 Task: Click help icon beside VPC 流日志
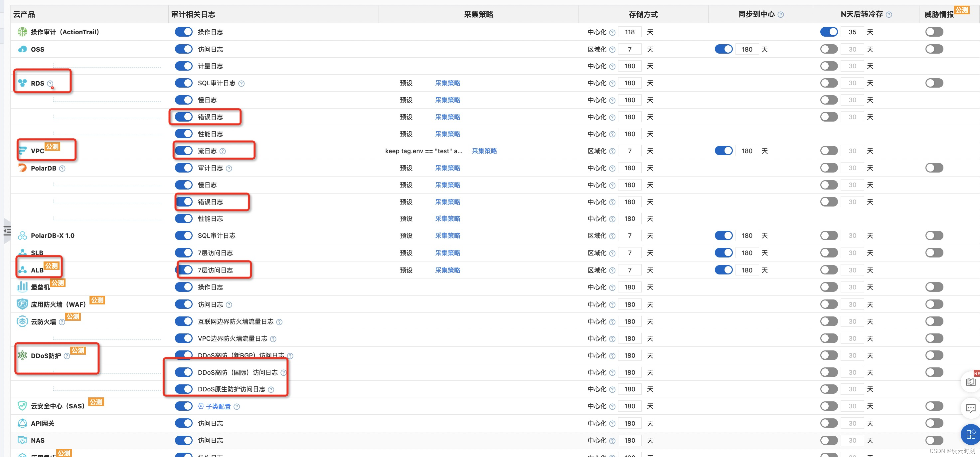tap(223, 151)
